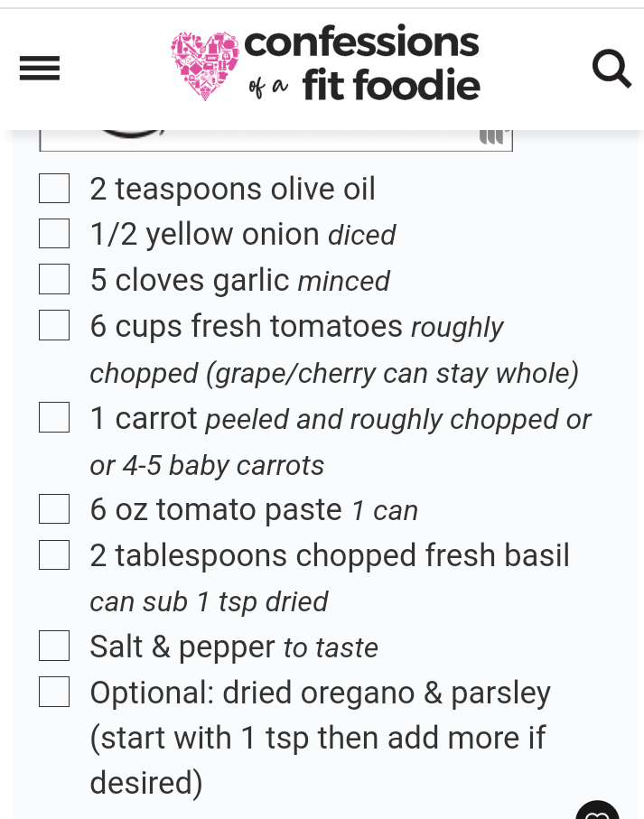
Task: Click the 'grape/cherry can stay whole' note
Action: point(392,373)
